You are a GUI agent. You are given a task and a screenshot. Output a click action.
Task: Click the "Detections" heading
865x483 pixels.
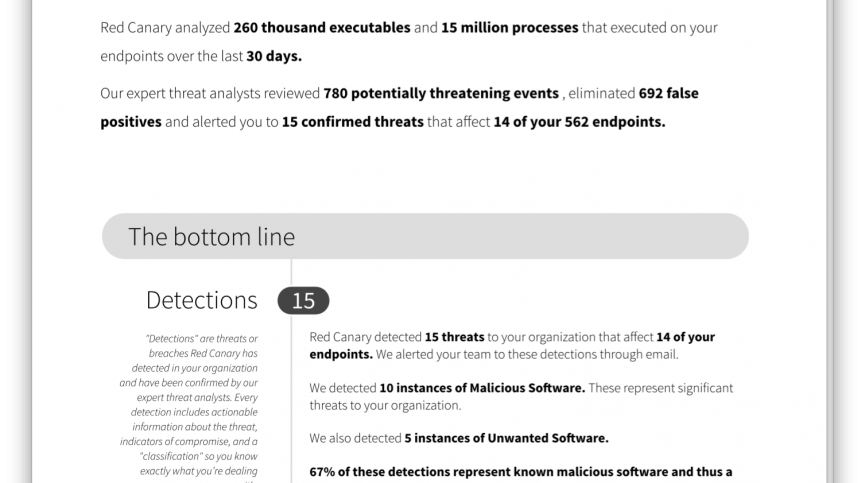[201, 300]
